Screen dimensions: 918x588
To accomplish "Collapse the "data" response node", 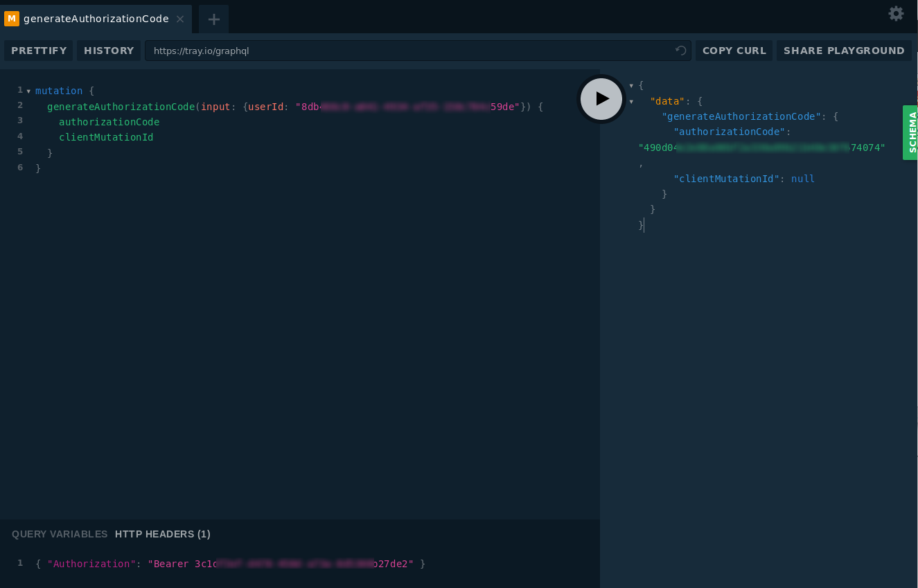I will pos(631,102).
